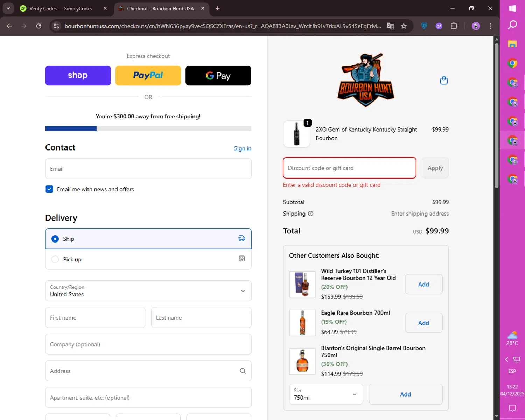The height and width of the screenshot is (420, 525).
Task: Open the Country/Region dropdown
Action: coord(148,291)
